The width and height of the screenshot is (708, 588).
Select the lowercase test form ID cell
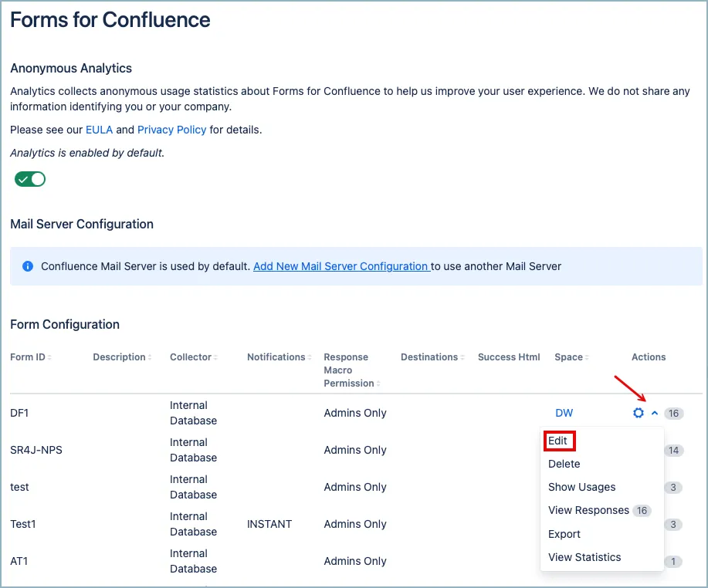point(19,487)
